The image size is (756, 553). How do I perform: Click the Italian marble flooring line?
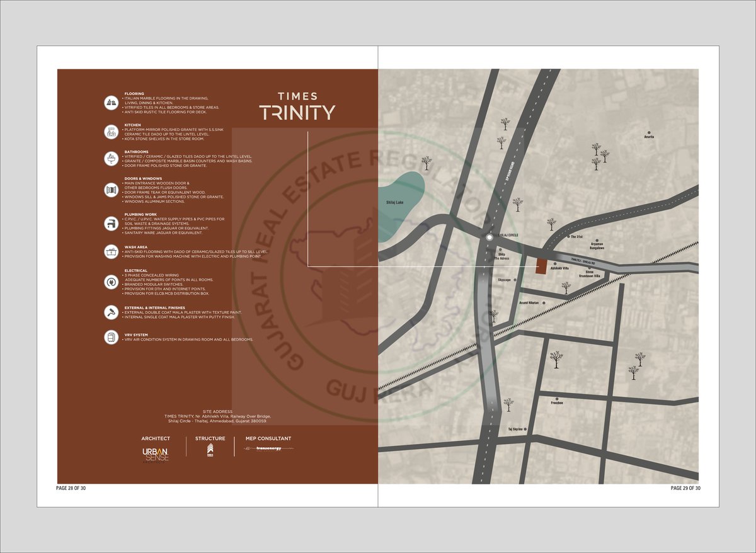click(166, 98)
